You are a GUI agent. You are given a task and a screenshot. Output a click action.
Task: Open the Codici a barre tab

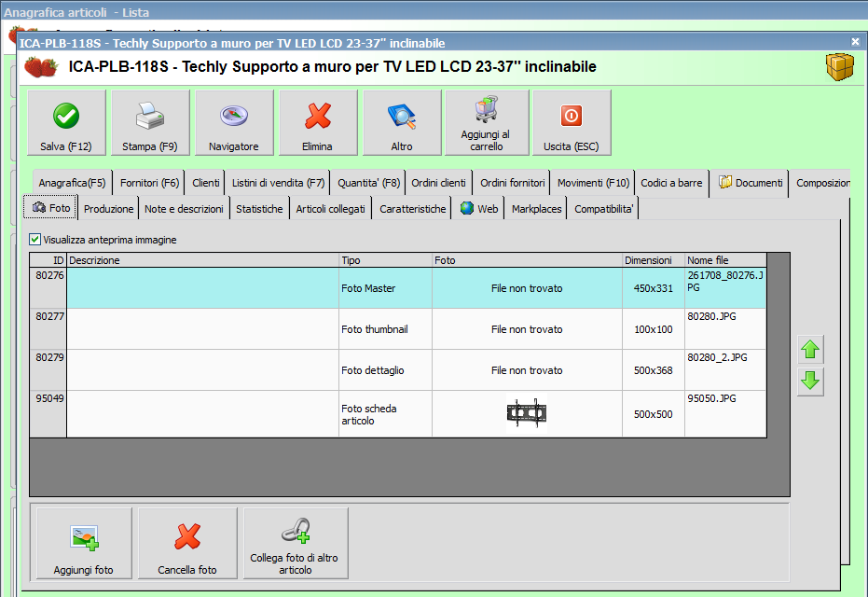pos(671,183)
